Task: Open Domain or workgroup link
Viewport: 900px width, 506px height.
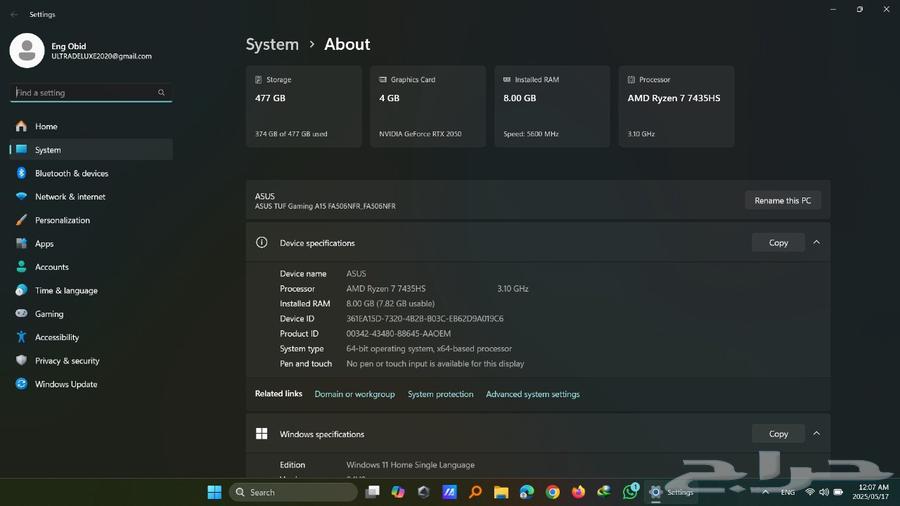Action: point(355,394)
